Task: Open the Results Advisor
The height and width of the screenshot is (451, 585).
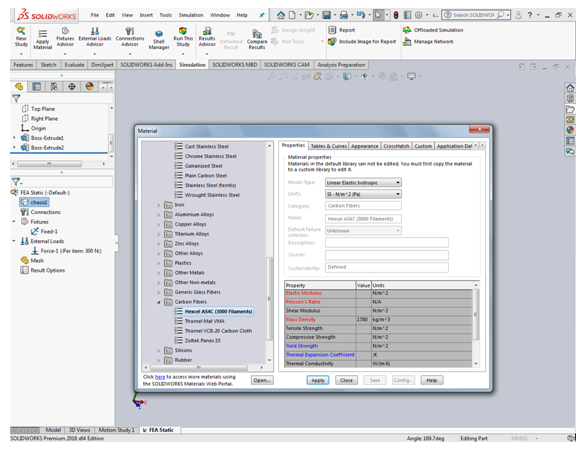Action: (207, 37)
